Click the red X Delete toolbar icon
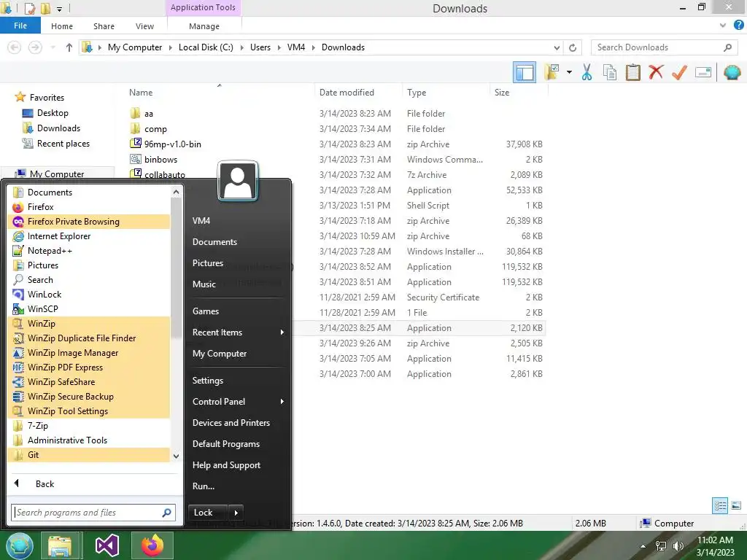The image size is (747, 560). pos(656,72)
